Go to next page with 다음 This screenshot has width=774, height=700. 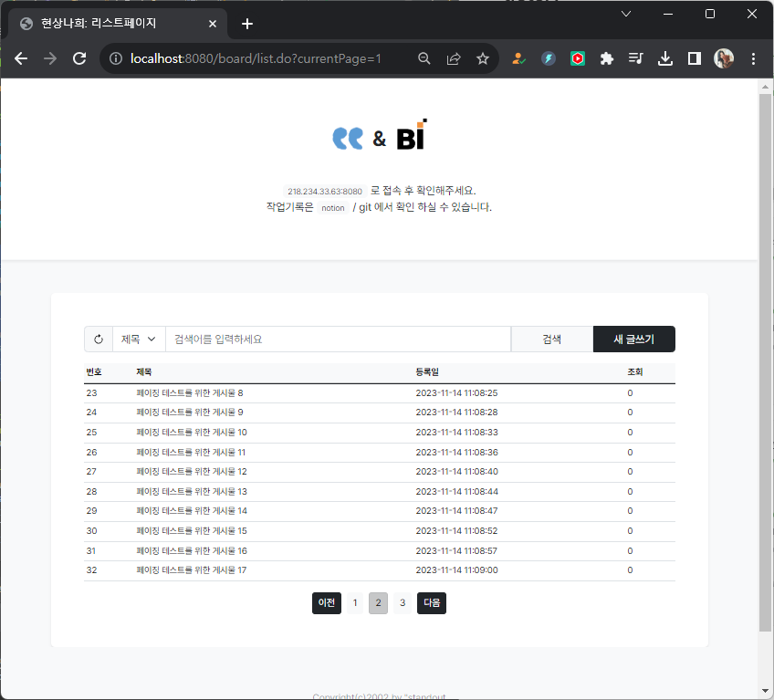432,603
